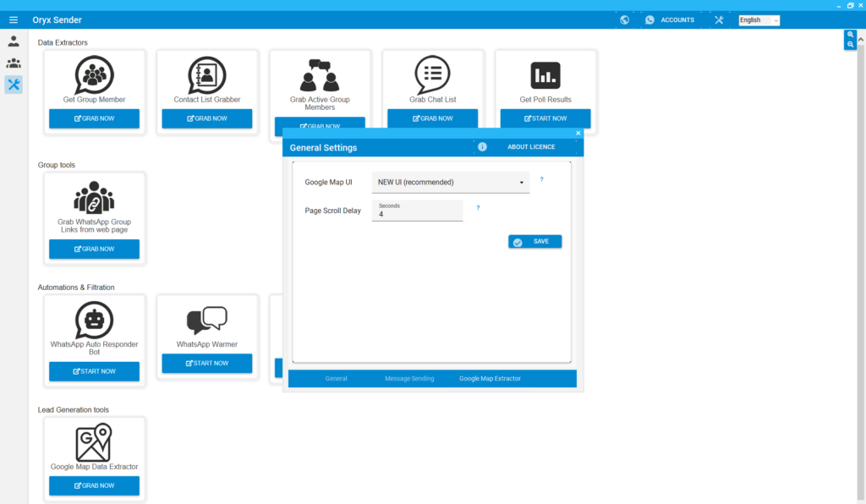
Task: Restore down the Oryx Sender window
Action: pos(851,6)
